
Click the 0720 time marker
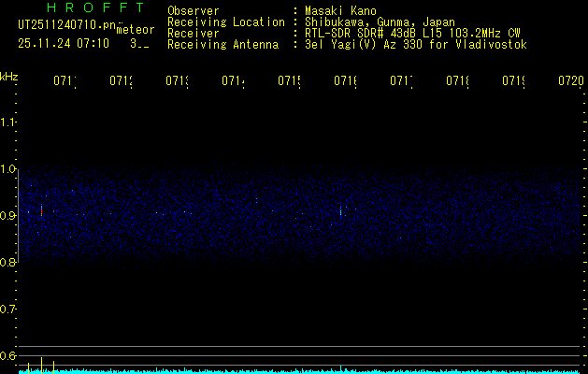pos(571,81)
